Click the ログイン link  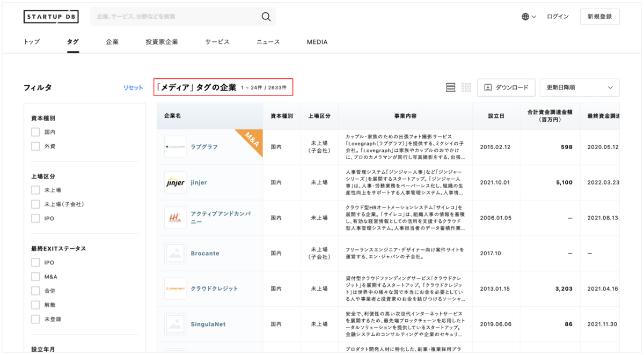pyautogui.click(x=558, y=17)
